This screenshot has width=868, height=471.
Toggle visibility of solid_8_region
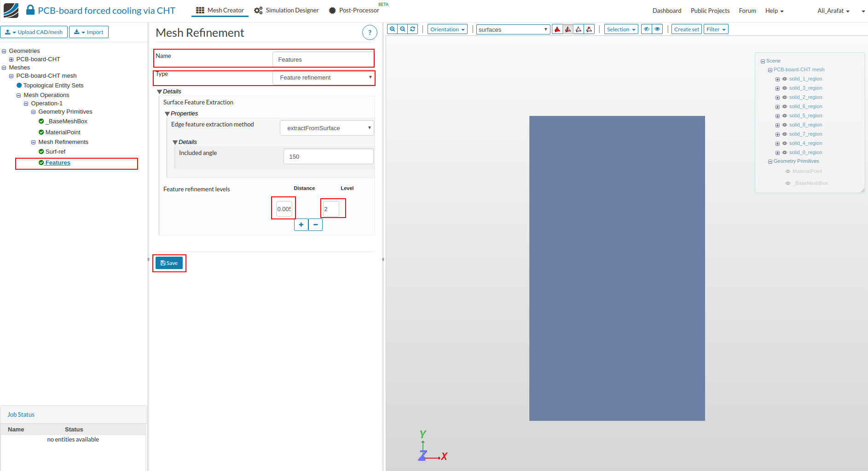tap(785, 125)
